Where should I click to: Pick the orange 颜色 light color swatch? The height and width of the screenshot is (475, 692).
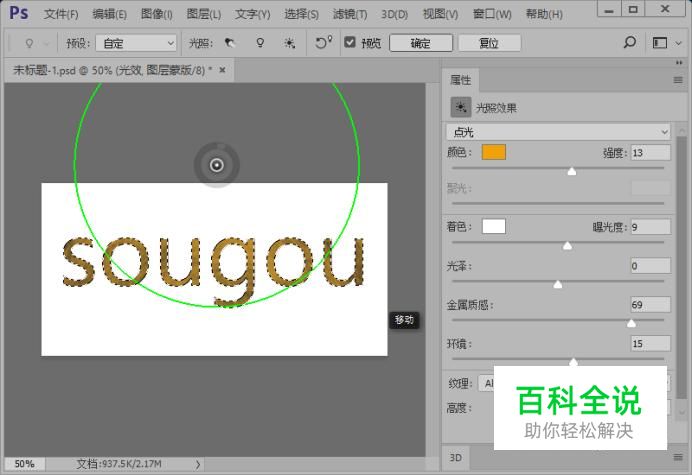tap(494, 152)
